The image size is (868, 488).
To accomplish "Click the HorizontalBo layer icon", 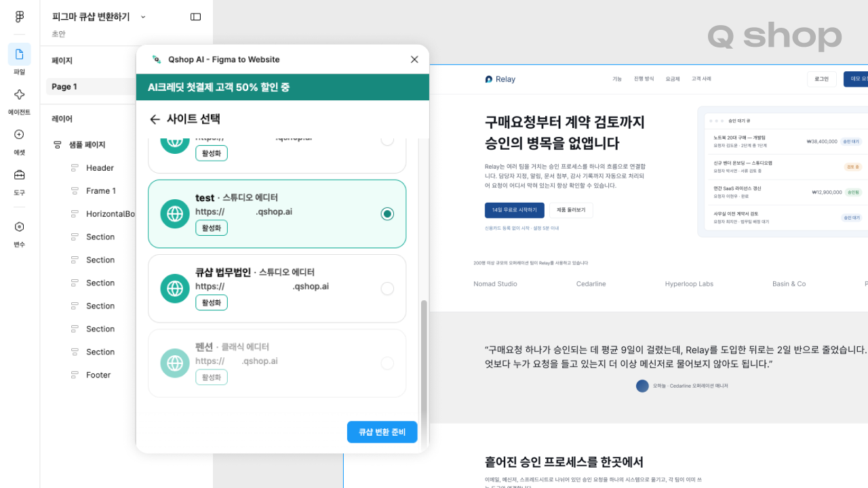I will pyautogui.click(x=75, y=214).
